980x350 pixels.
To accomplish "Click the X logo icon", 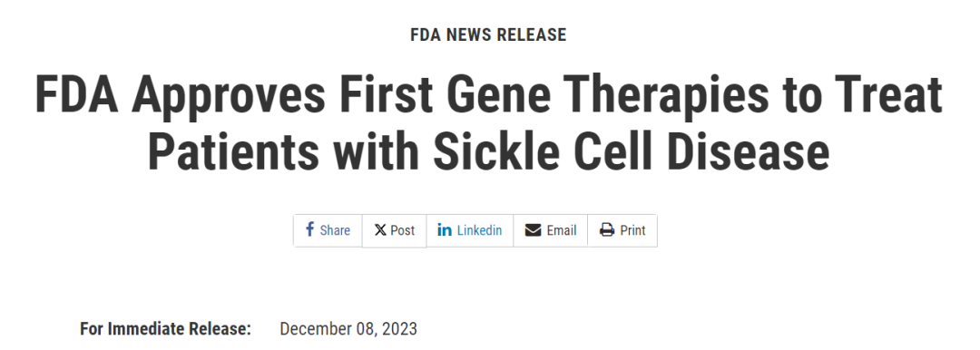I will 380,230.
